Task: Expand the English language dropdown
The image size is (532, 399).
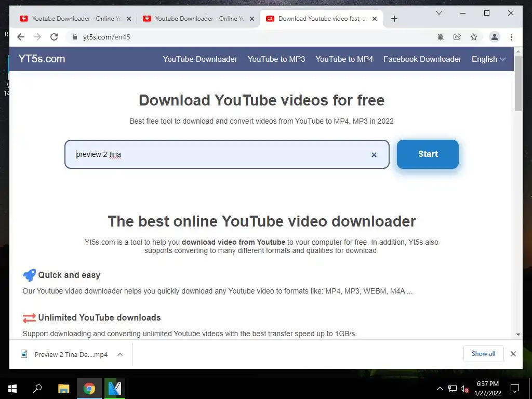Action: (488, 59)
